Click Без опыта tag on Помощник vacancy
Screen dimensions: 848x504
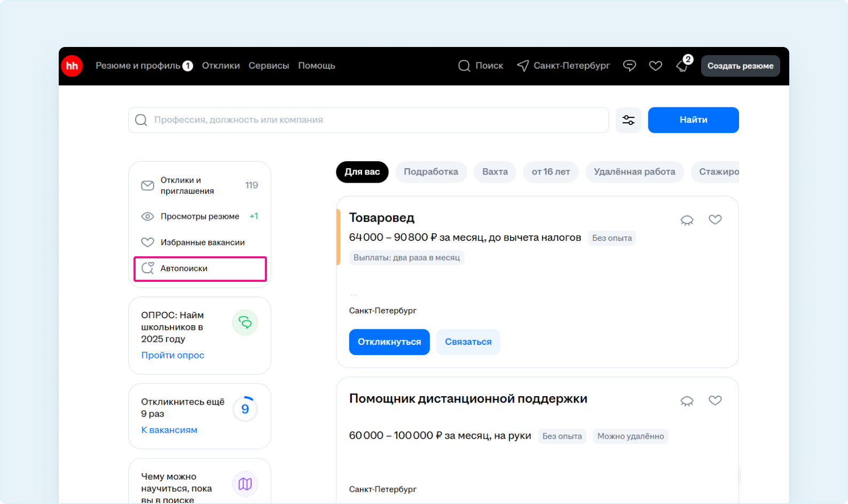tap(562, 436)
